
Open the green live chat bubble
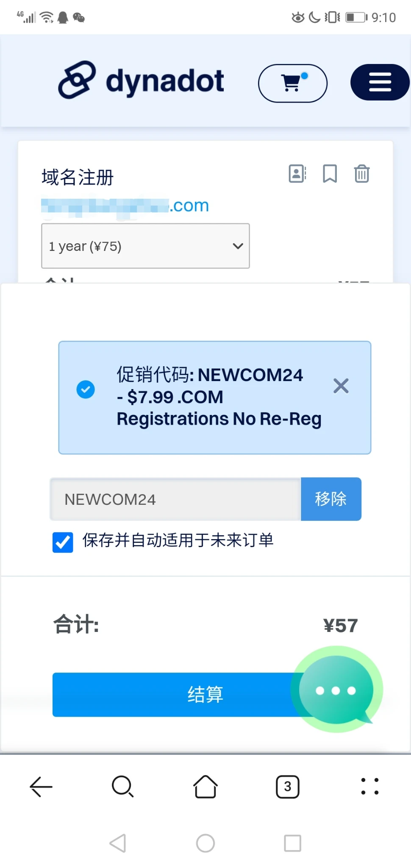[336, 689]
